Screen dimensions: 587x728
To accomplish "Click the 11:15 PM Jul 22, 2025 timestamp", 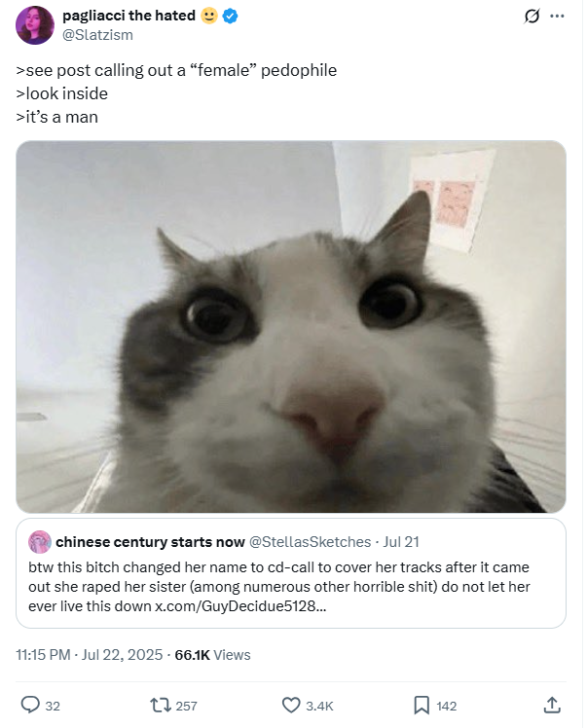I will [90, 655].
